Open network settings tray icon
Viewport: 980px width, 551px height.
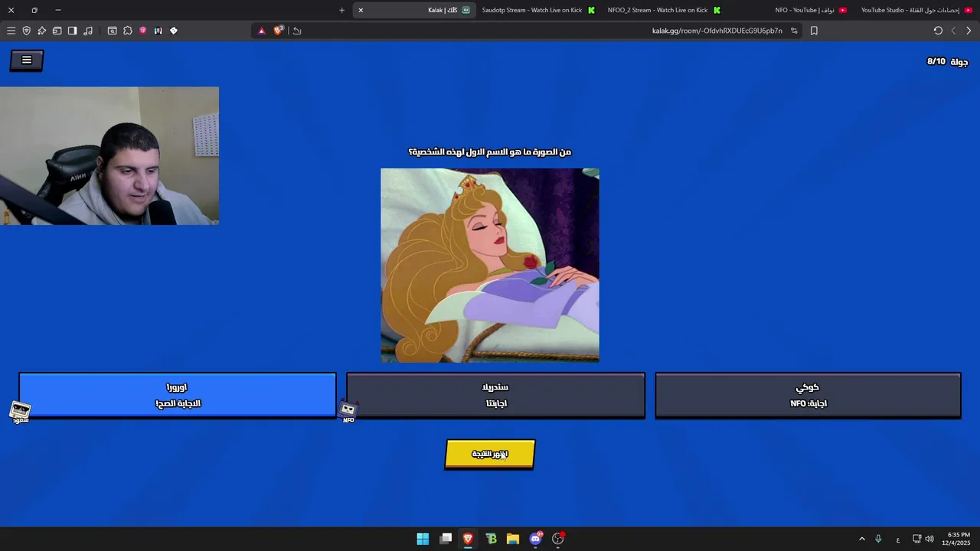point(916,539)
